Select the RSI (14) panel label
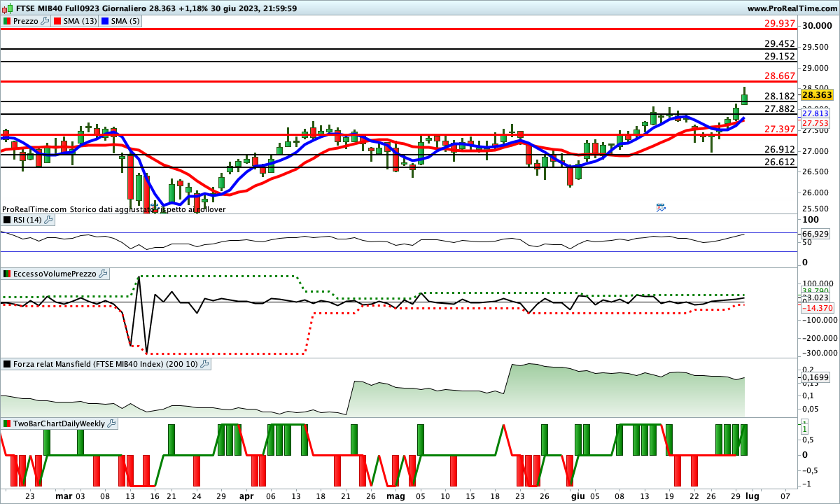 tap(27, 220)
